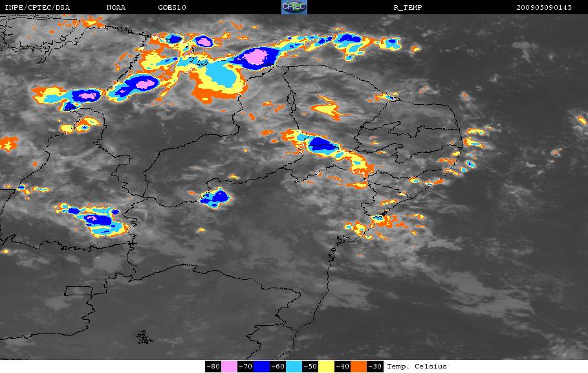Click the GOES10 satellite label
The width and height of the screenshot is (588, 373).
(172, 8)
